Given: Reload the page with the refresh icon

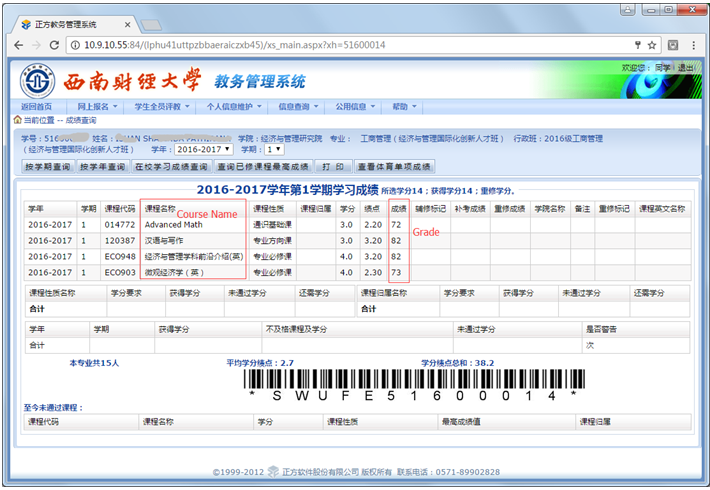Looking at the screenshot, I should pyautogui.click(x=55, y=45).
